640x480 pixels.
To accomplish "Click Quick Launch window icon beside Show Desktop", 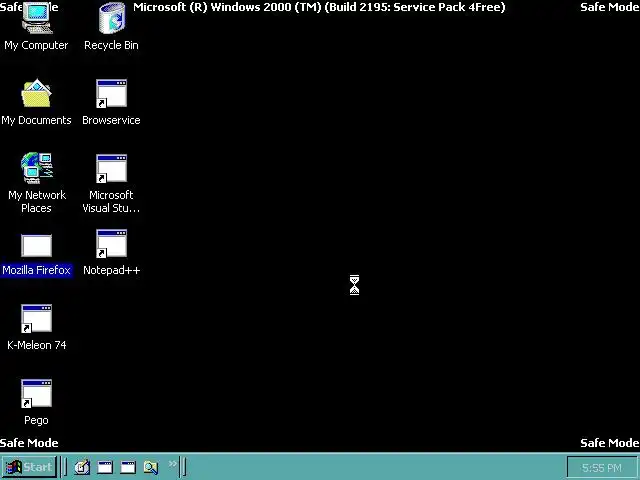I will tap(105, 467).
